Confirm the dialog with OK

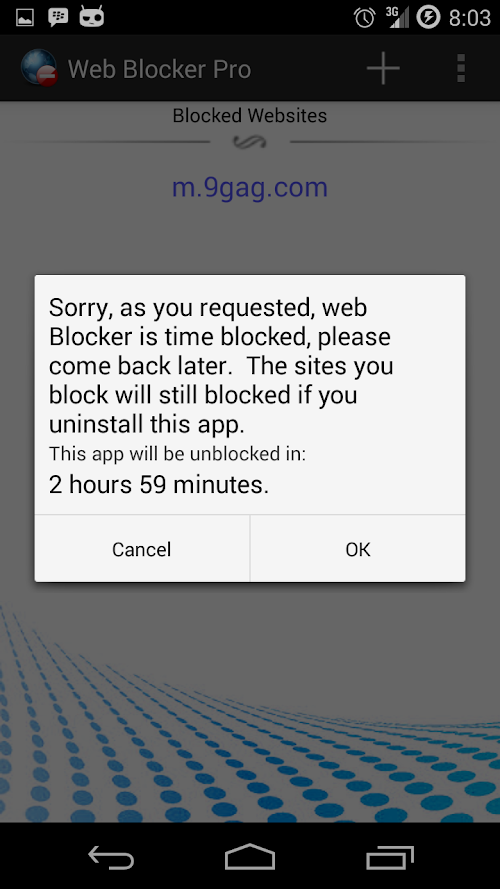coord(358,549)
